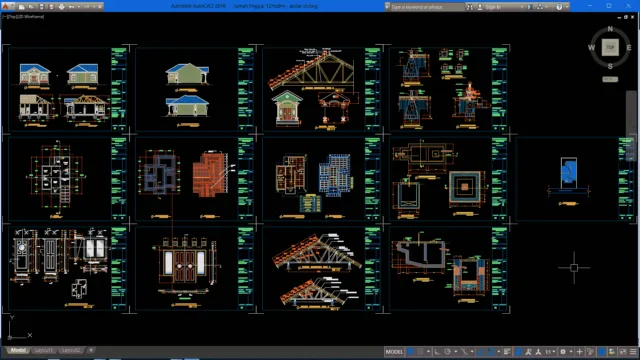The image size is (640, 360).
Task: Click the TOP face of the ViewCube
Action: coord(610,47)
